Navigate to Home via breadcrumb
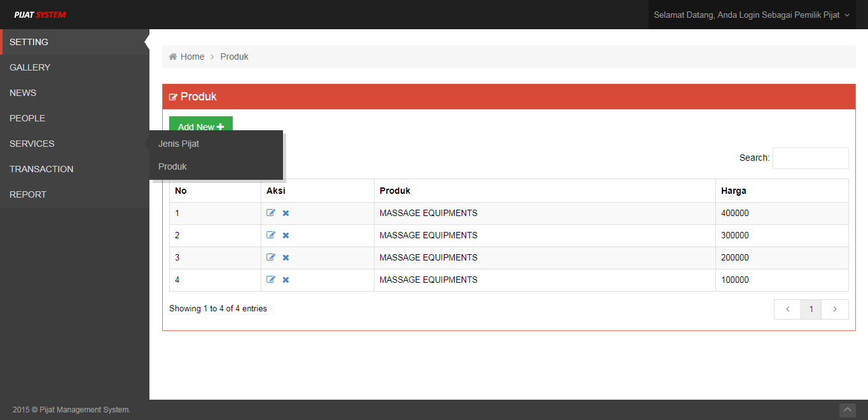Image resolution: width=868 pixels, height=420 pixels. [x=192, y=57]
